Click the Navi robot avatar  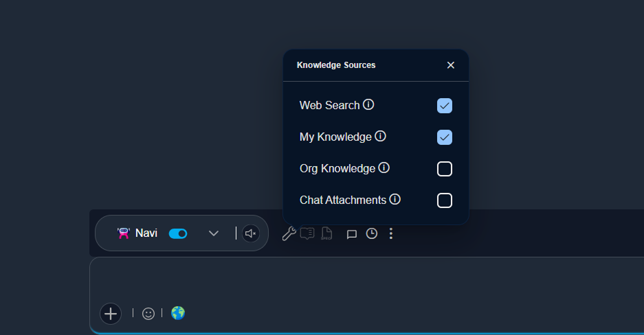[124, 233]
